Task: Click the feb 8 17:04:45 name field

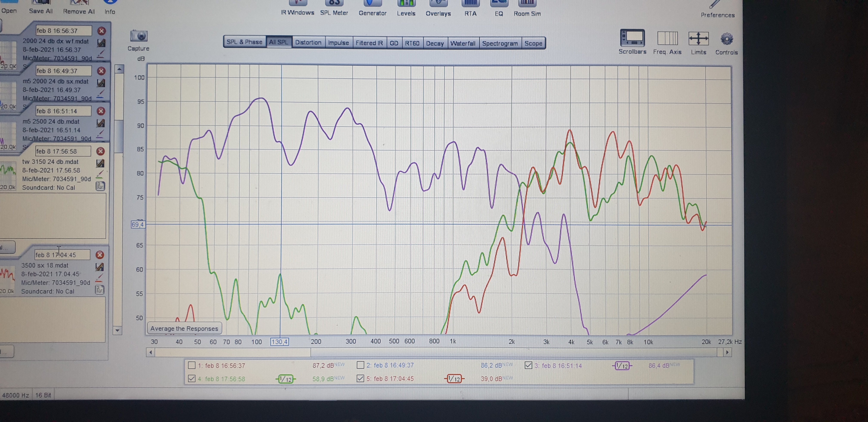Action: click(x=62, y=255)
